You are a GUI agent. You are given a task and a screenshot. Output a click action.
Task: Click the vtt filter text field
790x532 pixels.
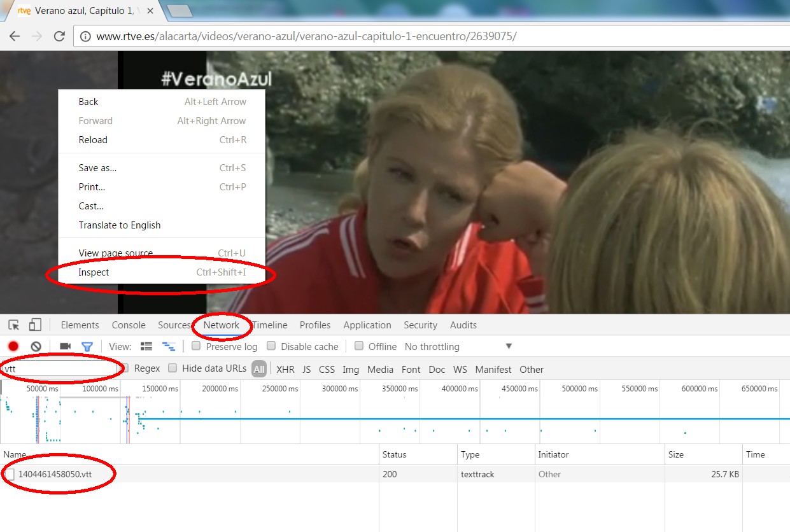click(x=61, y=368)
